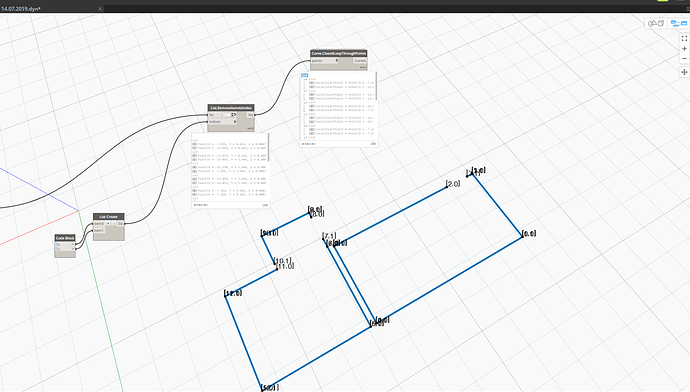Activate the Pan mode icon
Viewport: 690px width, 392px height.
(x=684, y=72)
